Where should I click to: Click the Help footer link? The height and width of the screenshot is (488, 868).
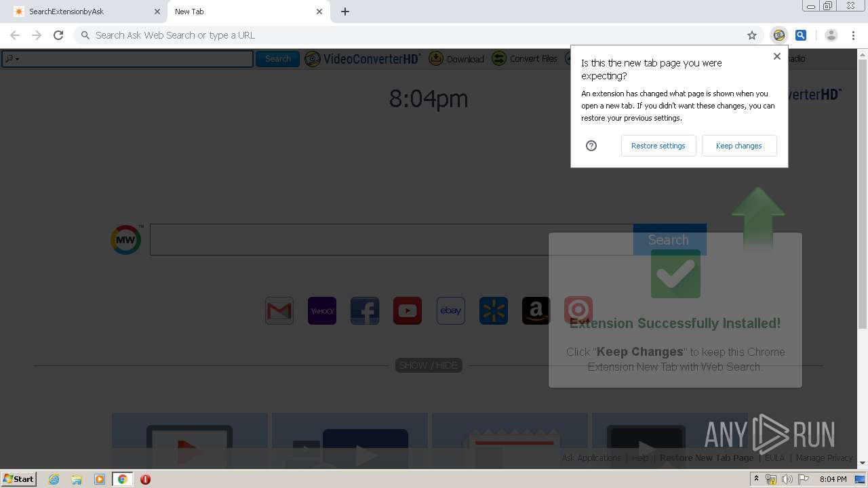[x=640, y=458]
